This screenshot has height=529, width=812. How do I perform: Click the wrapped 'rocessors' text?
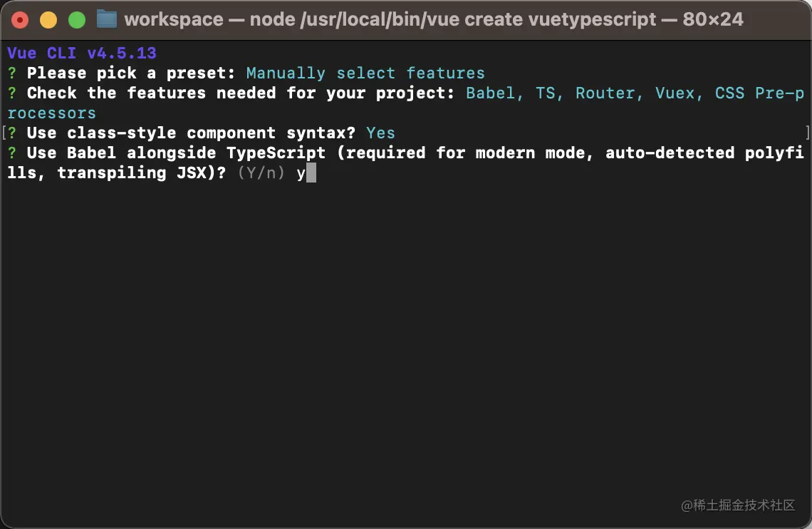click(52, 113)
